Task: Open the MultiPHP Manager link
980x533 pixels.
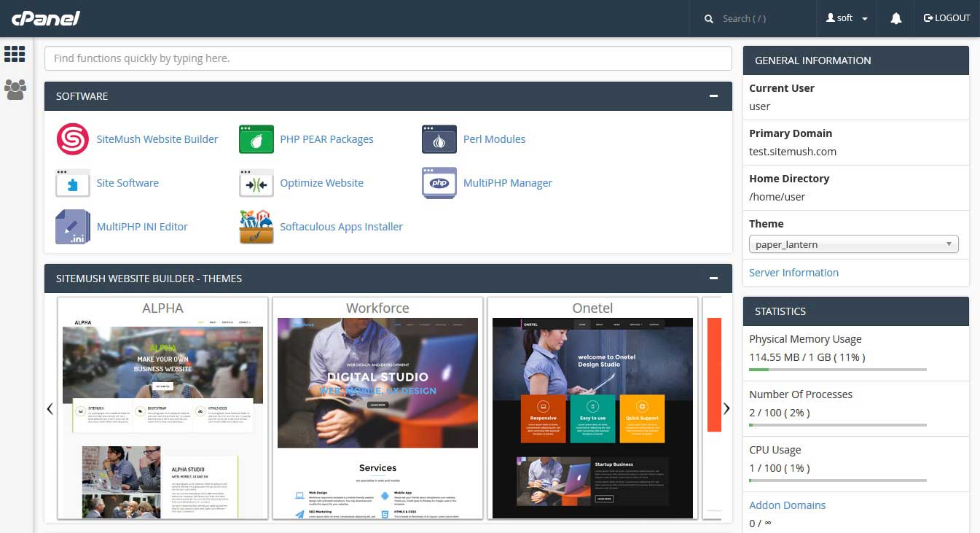Action: coord(508,183)
